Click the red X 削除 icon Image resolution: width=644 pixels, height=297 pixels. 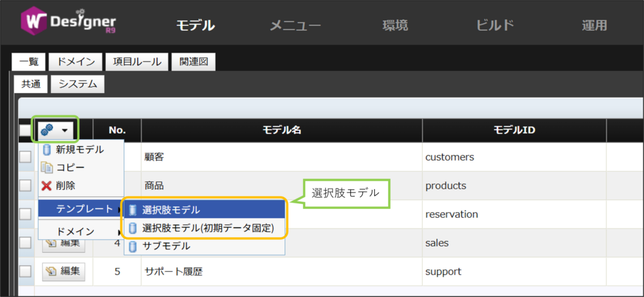(x=47, y=186)
